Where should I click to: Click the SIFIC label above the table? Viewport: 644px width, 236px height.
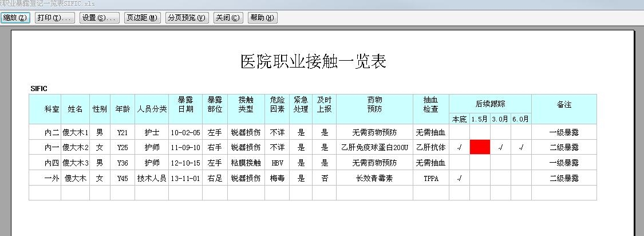point(38,89)
